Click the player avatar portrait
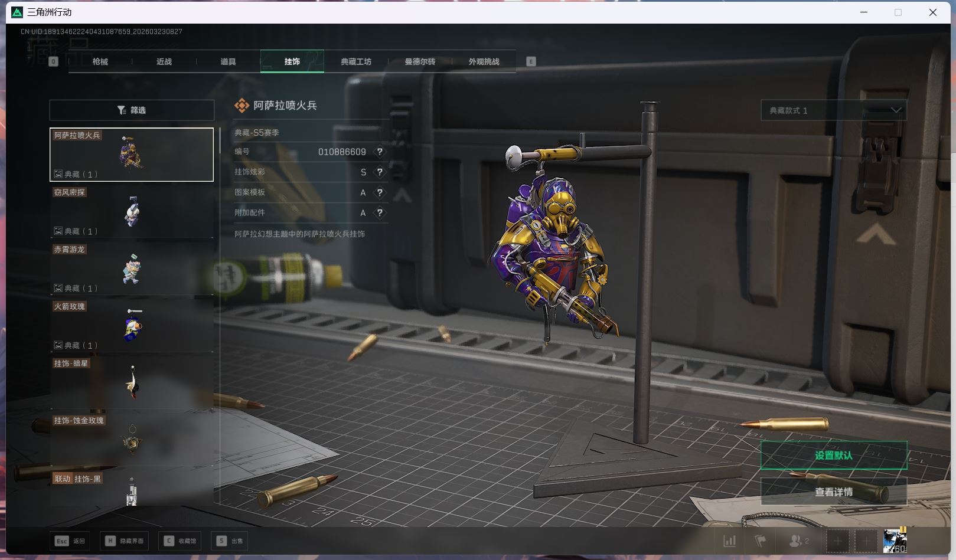Screen dimensions: 956x560 coord(895,541)
